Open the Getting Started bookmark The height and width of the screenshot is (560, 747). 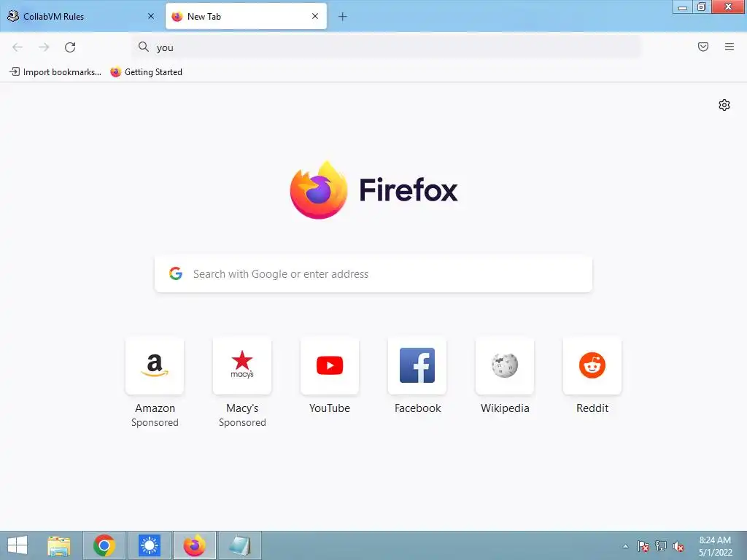pyautogui.click(x=146, y=72)
